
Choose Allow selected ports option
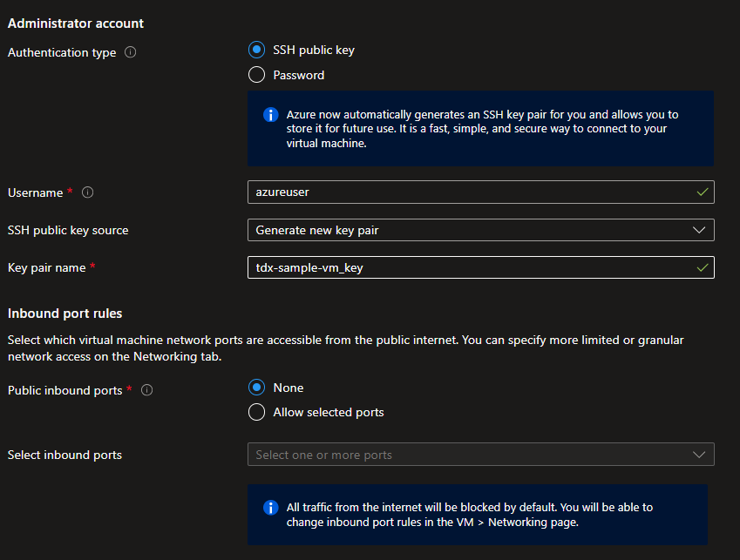tap(256, 412)
